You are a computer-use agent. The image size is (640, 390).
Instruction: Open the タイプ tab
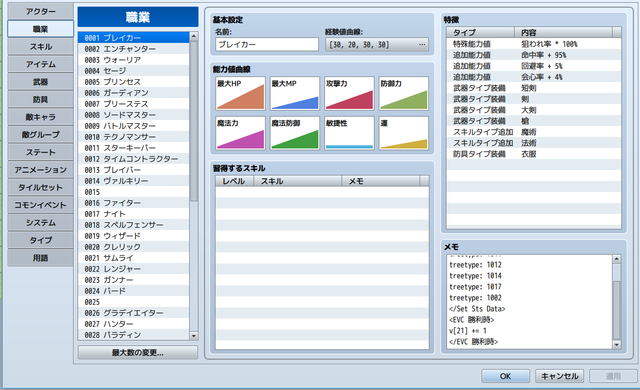pyautogui.click(x=40, y=240)
